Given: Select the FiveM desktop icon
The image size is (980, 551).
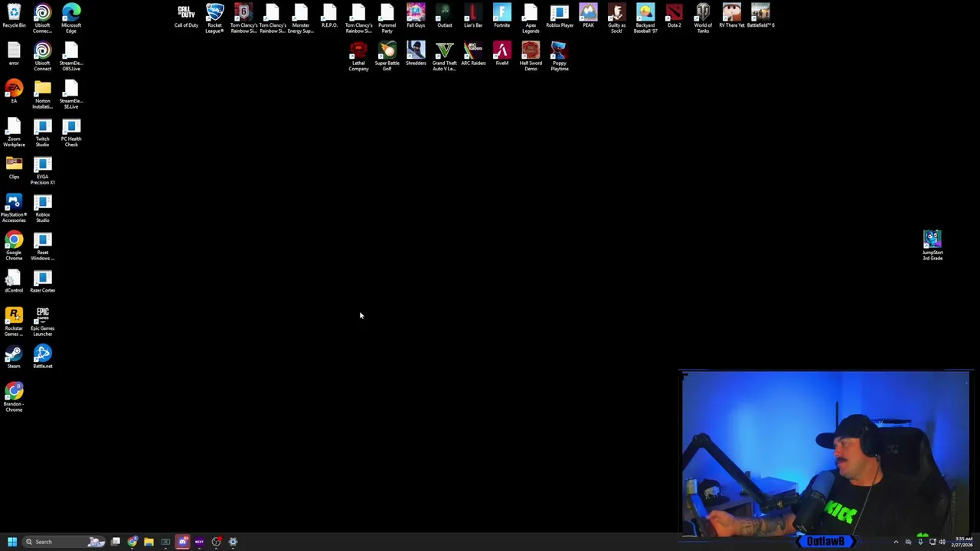Looking at the screenshot, I should [501, 54].
